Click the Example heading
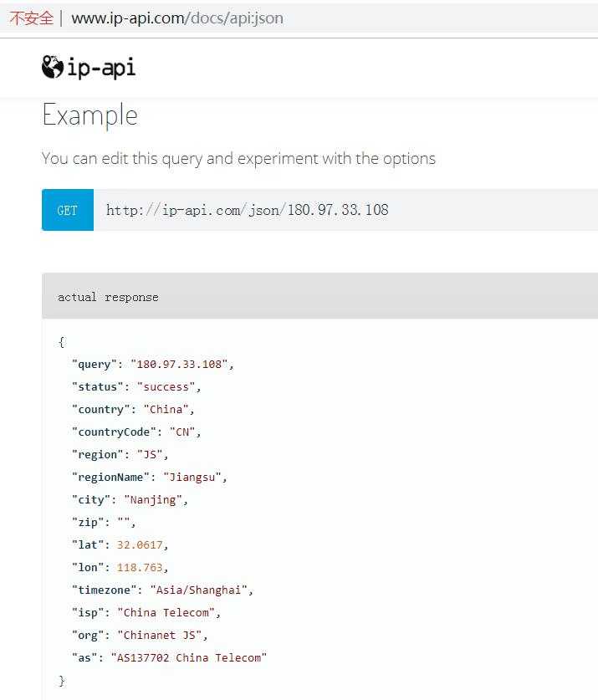This screenshot has width=598, height=700. pos(89,115)
